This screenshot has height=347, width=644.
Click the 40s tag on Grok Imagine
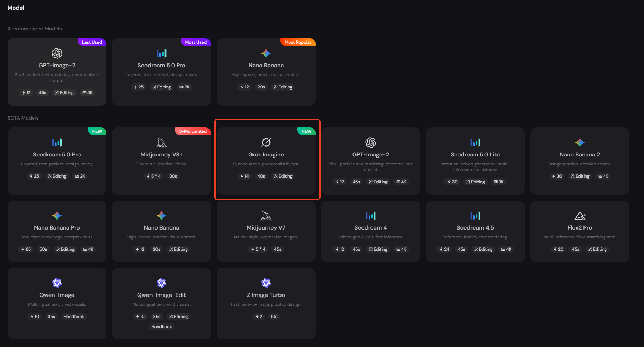pyautogui.click(x=261, y=176)
